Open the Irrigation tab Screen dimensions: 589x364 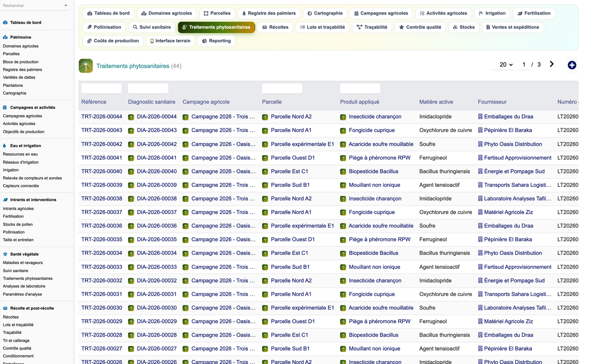[x=492, y=13]
